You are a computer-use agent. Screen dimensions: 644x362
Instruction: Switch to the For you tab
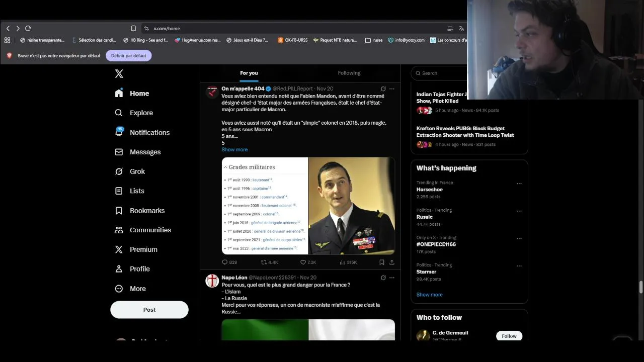point(249,73)
